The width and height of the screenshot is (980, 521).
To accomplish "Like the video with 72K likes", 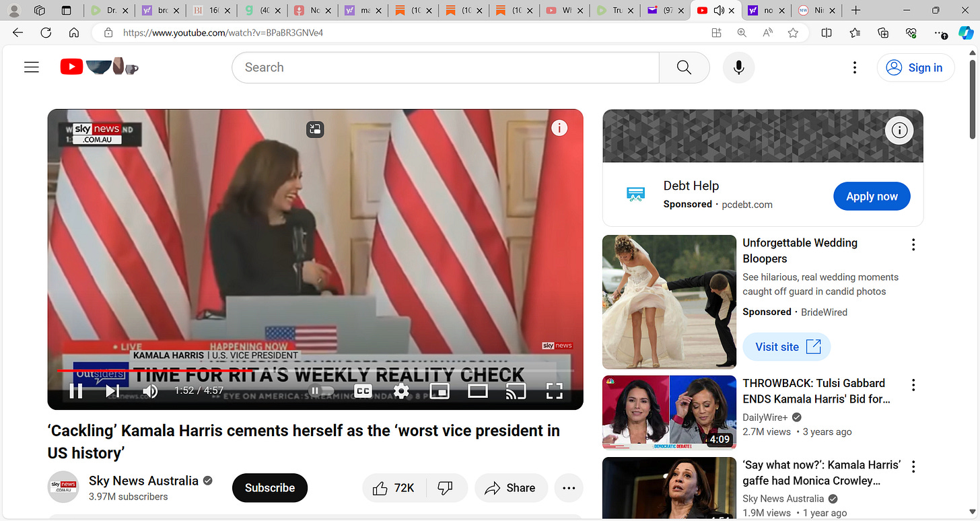I will click(394, 488).
